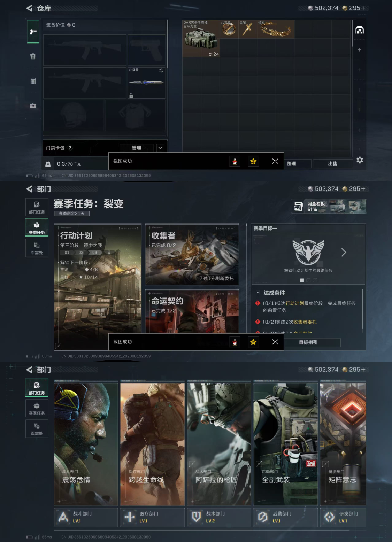Open the 收集者 collector card
Screen dimensions: 392x542
pos(192,254)
